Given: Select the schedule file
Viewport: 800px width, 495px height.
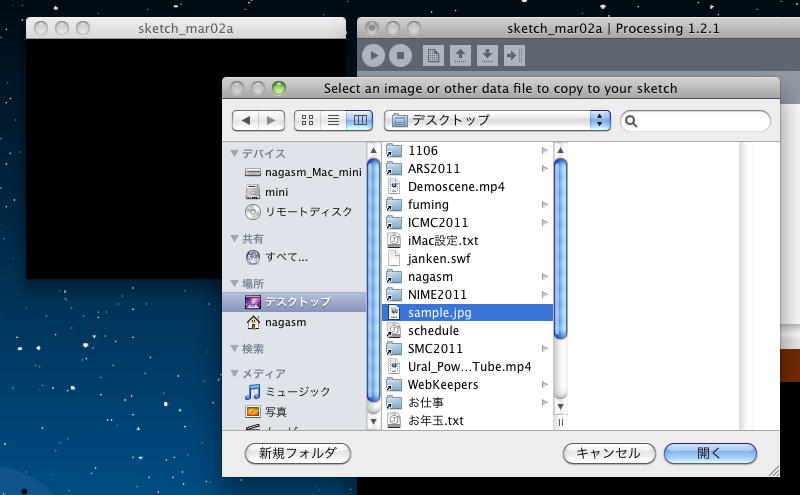Looking at the screenshot, I should [467, 331].
